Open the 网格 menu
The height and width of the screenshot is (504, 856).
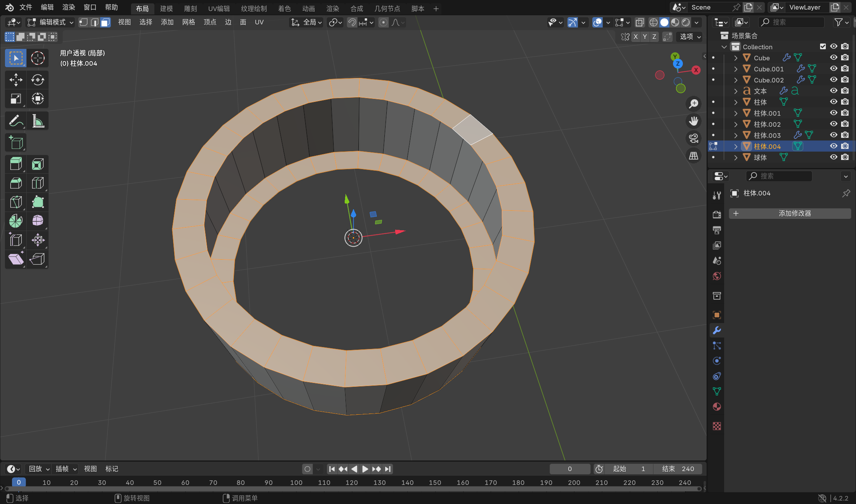(x=188, y=23)
